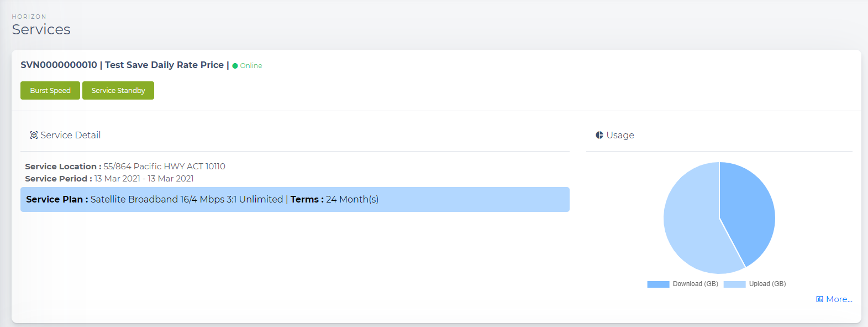This screenshot has height=327, width=868.
Task: Toggle the Download (GB) legend swatch
Action: tap(658, 284)
